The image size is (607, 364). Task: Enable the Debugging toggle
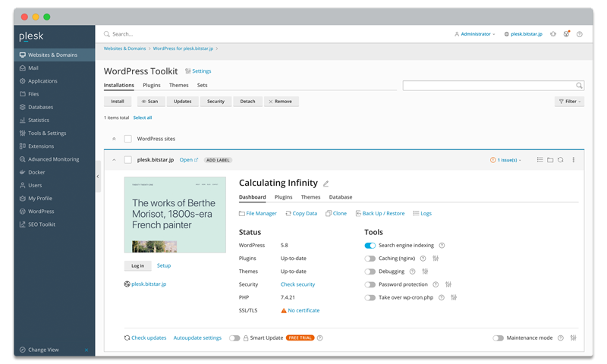[x=370, y=271]
